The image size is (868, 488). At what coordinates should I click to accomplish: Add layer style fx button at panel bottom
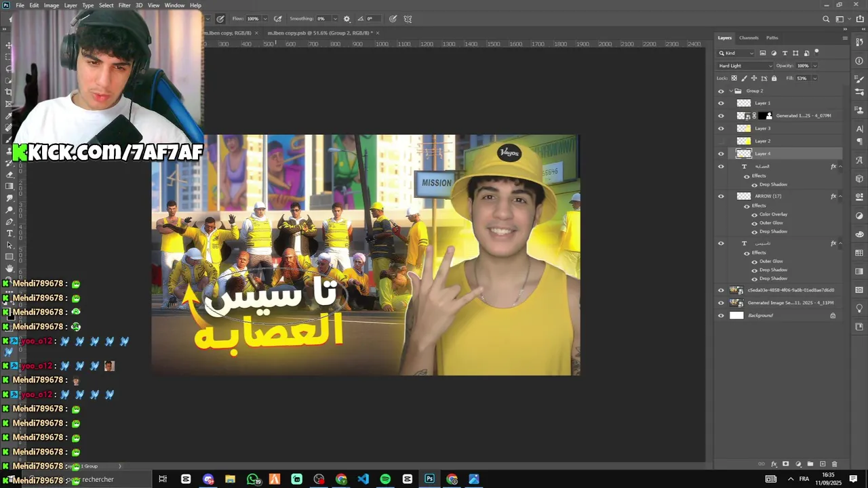pos(774,464)
